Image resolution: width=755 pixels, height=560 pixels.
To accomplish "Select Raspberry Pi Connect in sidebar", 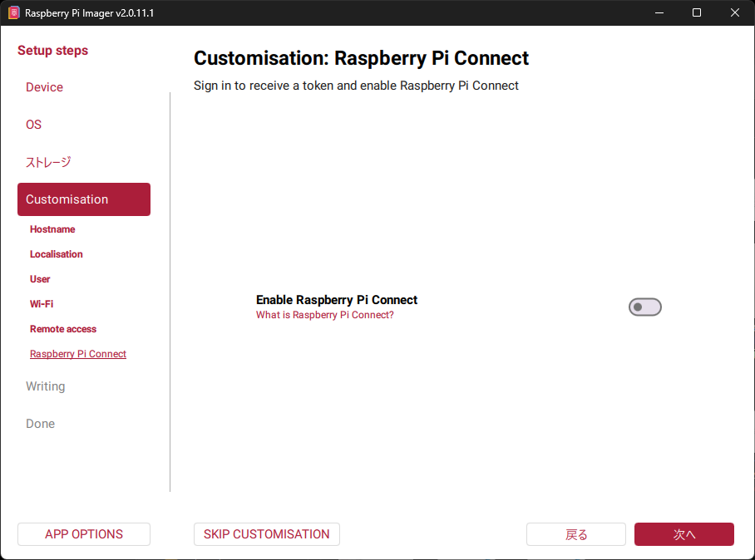I will 78,354.
